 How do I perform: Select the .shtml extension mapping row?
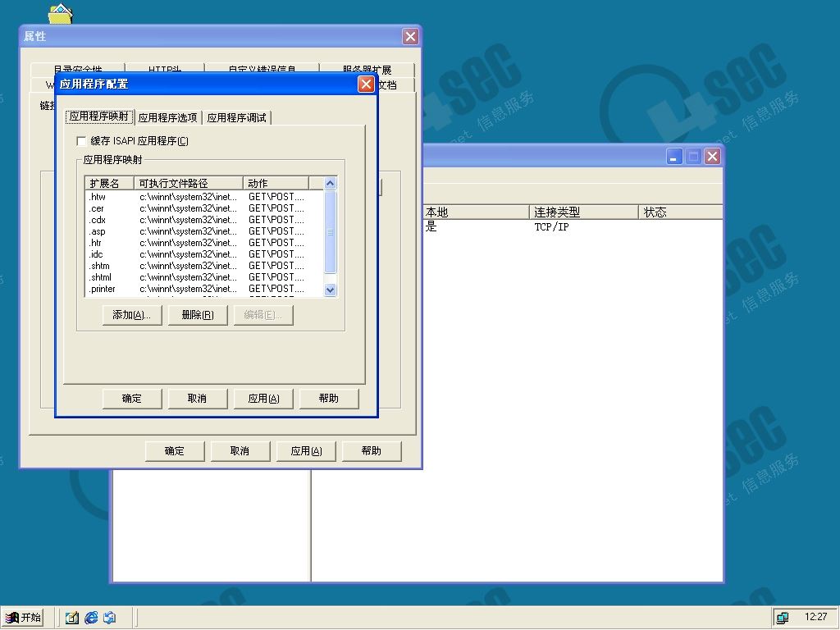(x=204, y=277)
